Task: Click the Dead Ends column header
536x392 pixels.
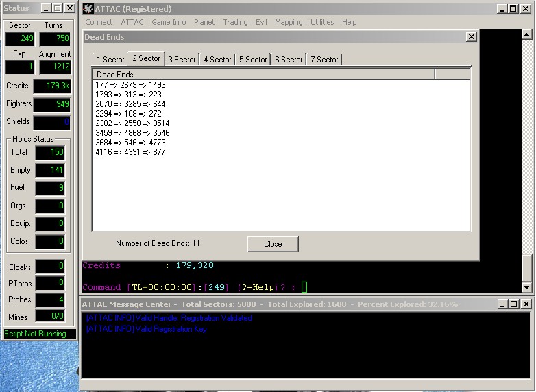Action: point(263,74)
